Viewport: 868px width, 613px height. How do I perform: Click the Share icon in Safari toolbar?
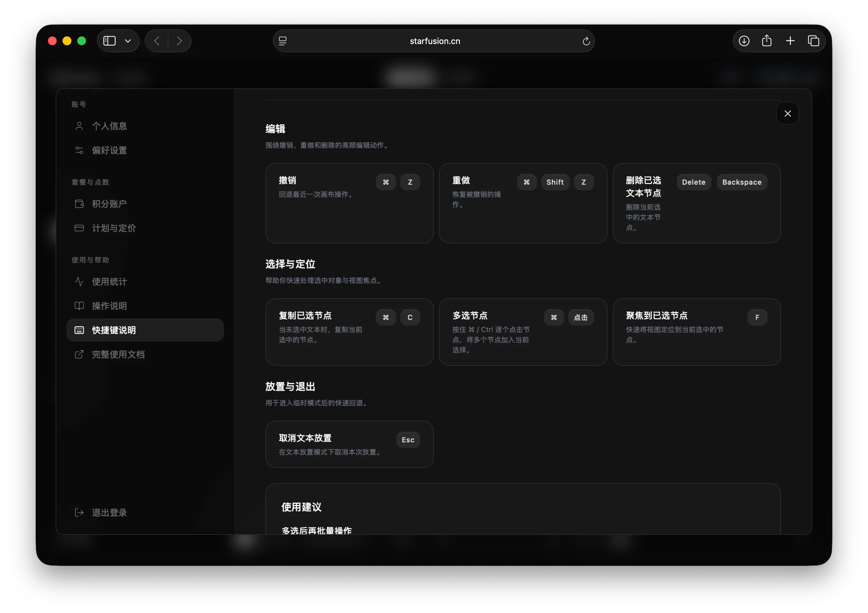pos(767,41)
